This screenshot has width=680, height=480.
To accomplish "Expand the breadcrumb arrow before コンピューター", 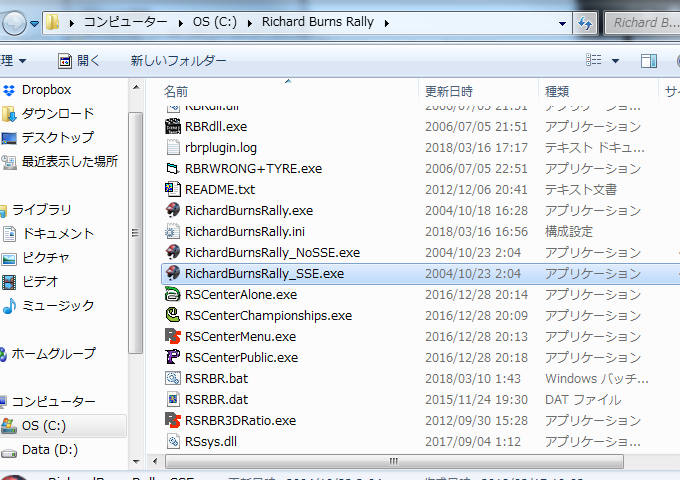I will 72,23.
